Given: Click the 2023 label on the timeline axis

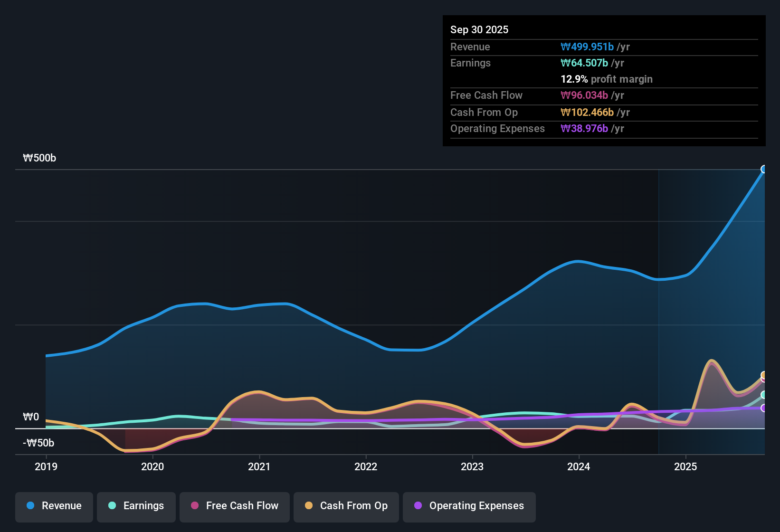Looking at the screenshot, I should [x=472, y=467].
